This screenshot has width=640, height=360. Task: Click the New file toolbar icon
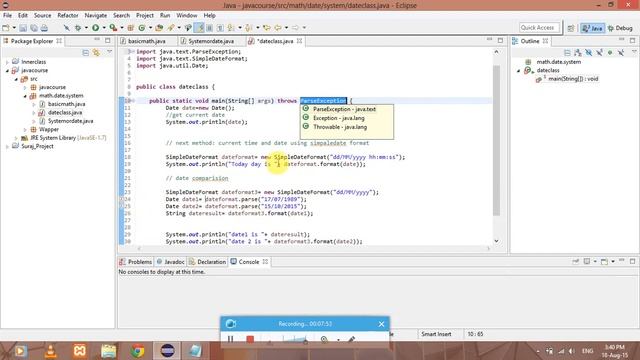point(6,28)
